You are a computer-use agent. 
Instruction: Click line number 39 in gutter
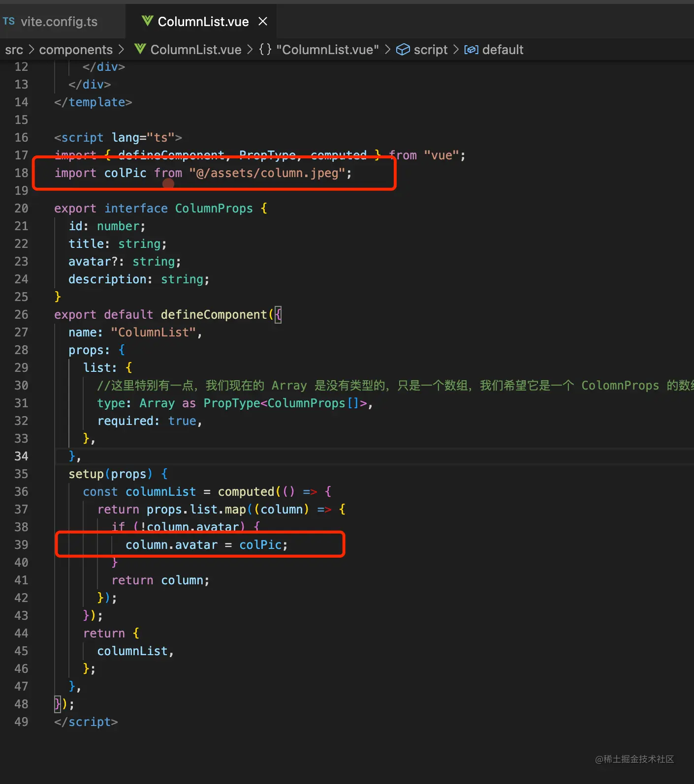tap(21, 545)
